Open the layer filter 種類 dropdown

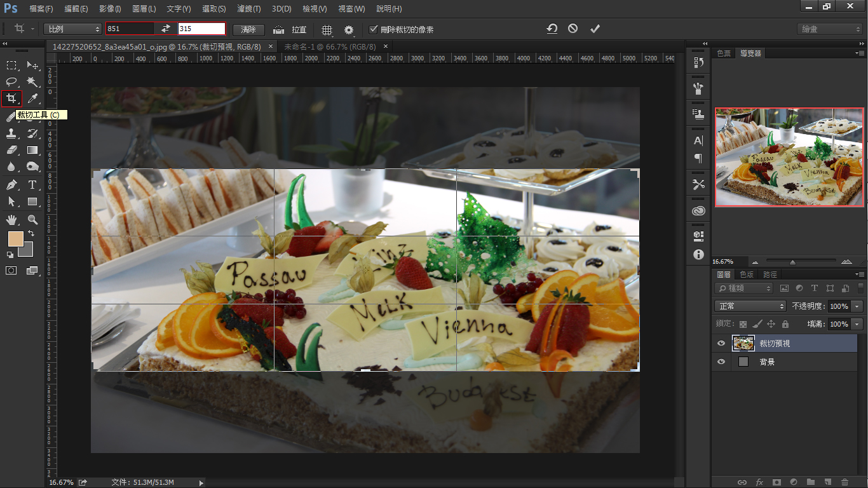point(743,288)
